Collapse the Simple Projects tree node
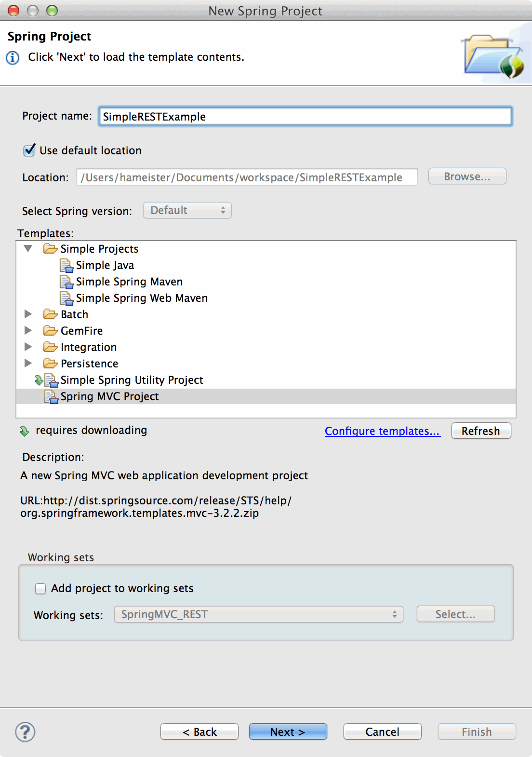Image resolution: width=532 pixels, height=757 pixels. [28, 249]
